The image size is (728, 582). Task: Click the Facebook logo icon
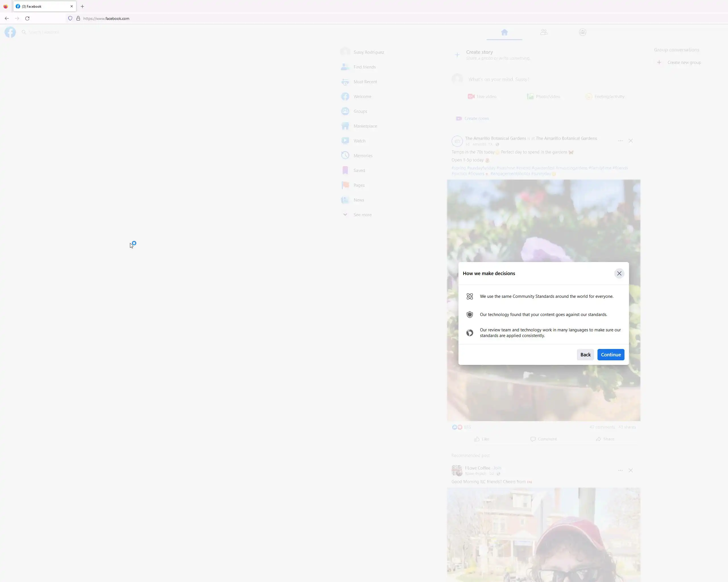point(10,32)
